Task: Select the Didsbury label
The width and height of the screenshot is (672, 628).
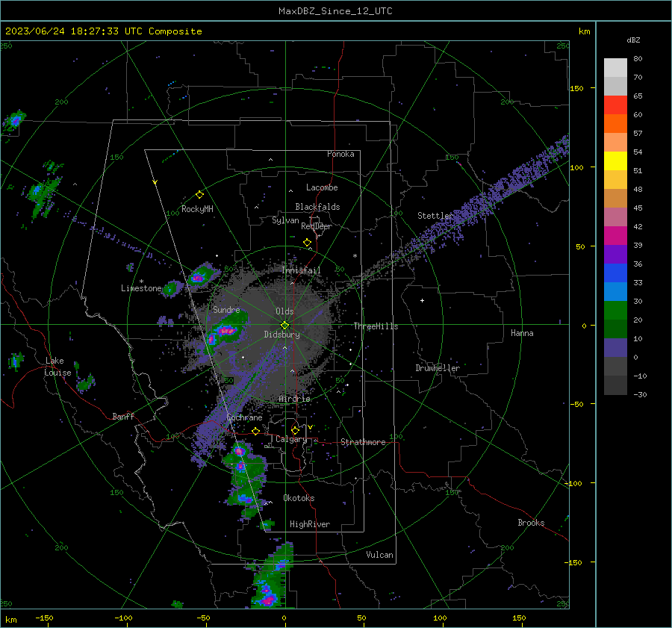Action: tap(281, 335)
